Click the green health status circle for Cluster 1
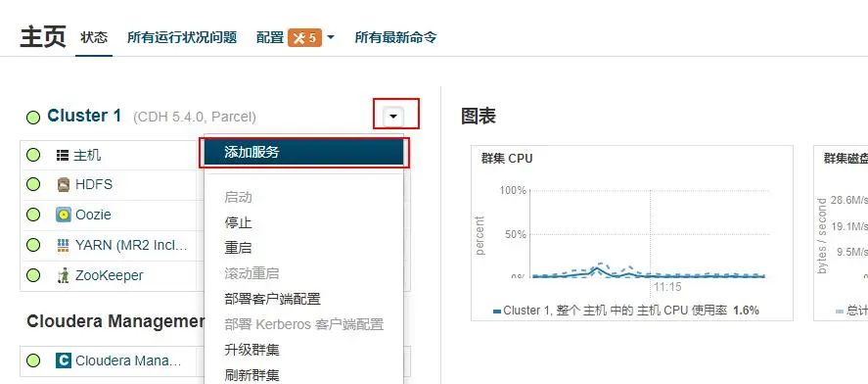This screenshot has width=868, height=384. (x=33, y=118)
